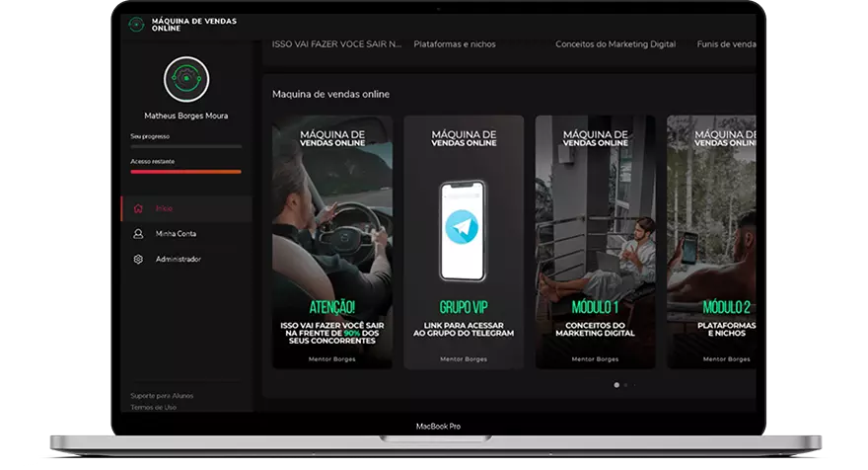Click the Acesso restante progress bar
This screenshot has width=868, height=470.
185,171
